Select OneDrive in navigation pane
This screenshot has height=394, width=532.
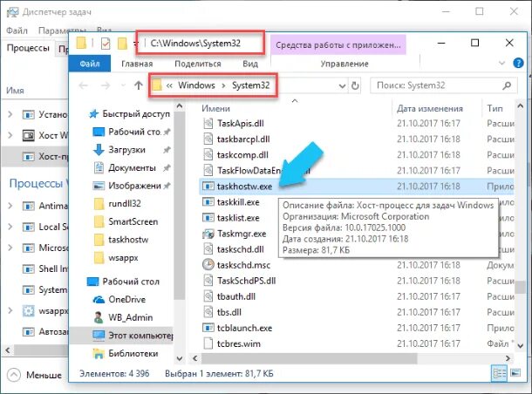click(126, 299)
